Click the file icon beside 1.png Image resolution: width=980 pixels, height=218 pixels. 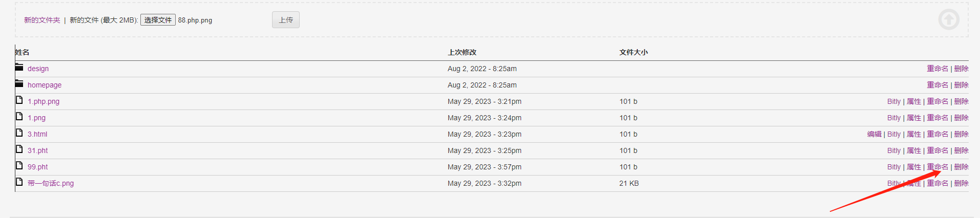pyautogui.click(x=19, y=116)
